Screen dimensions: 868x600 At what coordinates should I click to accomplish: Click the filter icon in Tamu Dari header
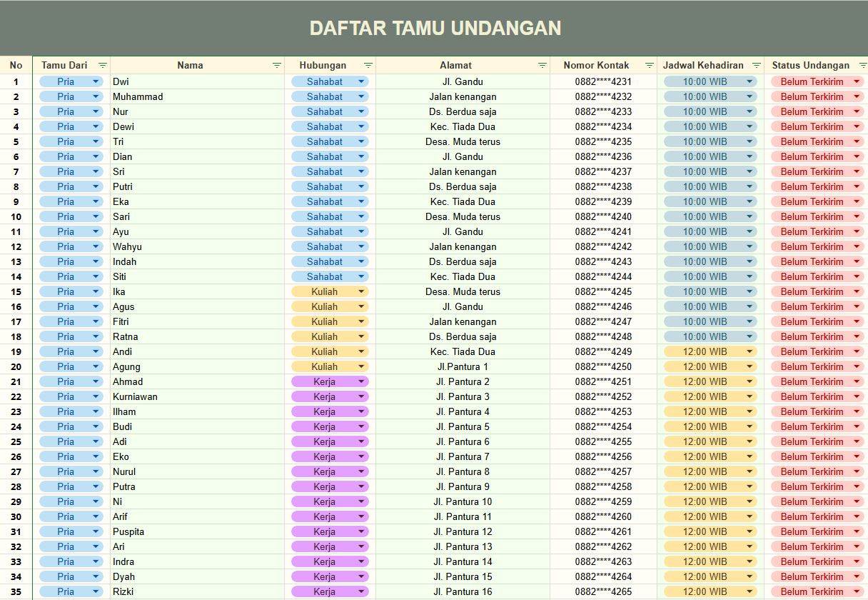click(103, 65)
